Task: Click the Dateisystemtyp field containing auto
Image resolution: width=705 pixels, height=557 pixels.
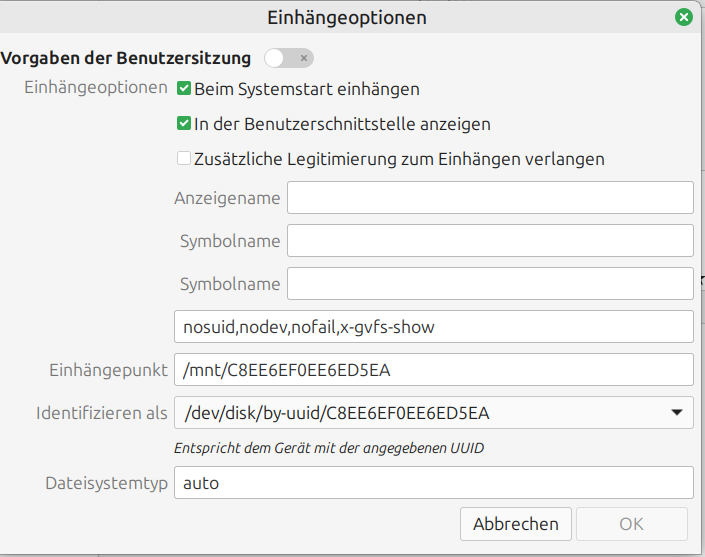Action: coord(433,483)
